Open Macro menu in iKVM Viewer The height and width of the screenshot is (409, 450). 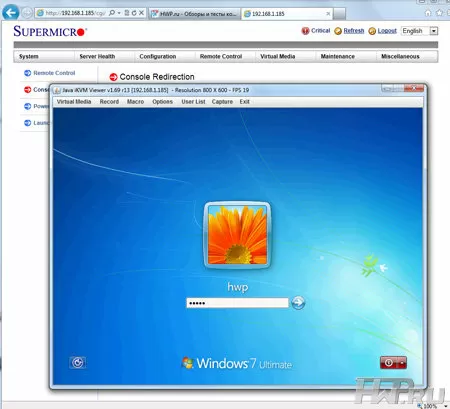pos(135,102)
